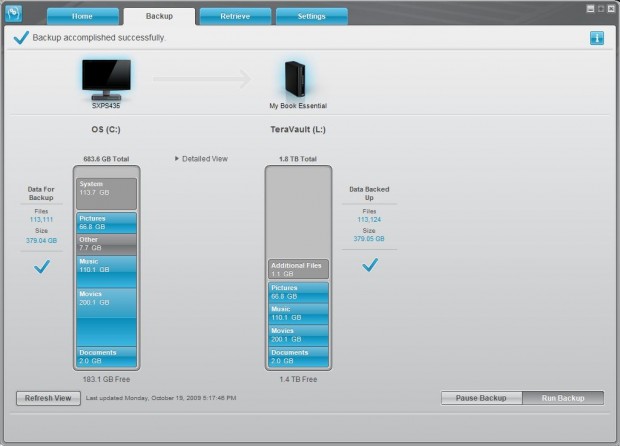The image size is (620, 446).
Task: Select the Additional Files 1.1 GB segment
Action: [x=299, y=269]
